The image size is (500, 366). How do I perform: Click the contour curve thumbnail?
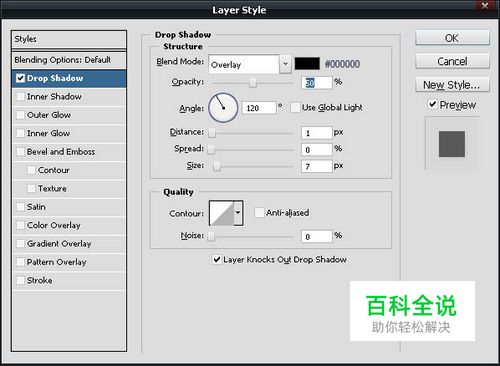click(222, 213)
